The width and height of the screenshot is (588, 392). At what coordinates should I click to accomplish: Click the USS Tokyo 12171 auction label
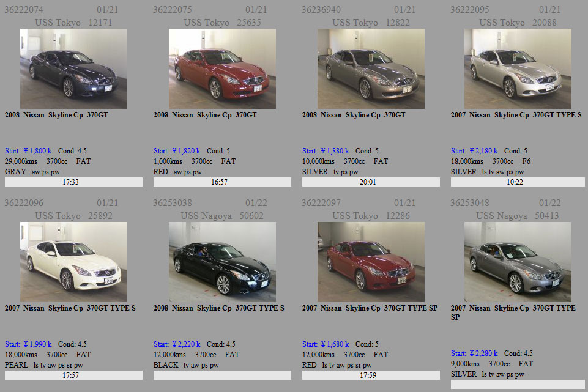(x=73, y=23)
